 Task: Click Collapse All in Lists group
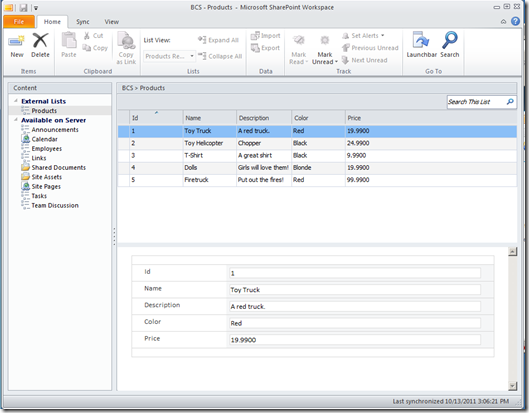coord(220,56)
